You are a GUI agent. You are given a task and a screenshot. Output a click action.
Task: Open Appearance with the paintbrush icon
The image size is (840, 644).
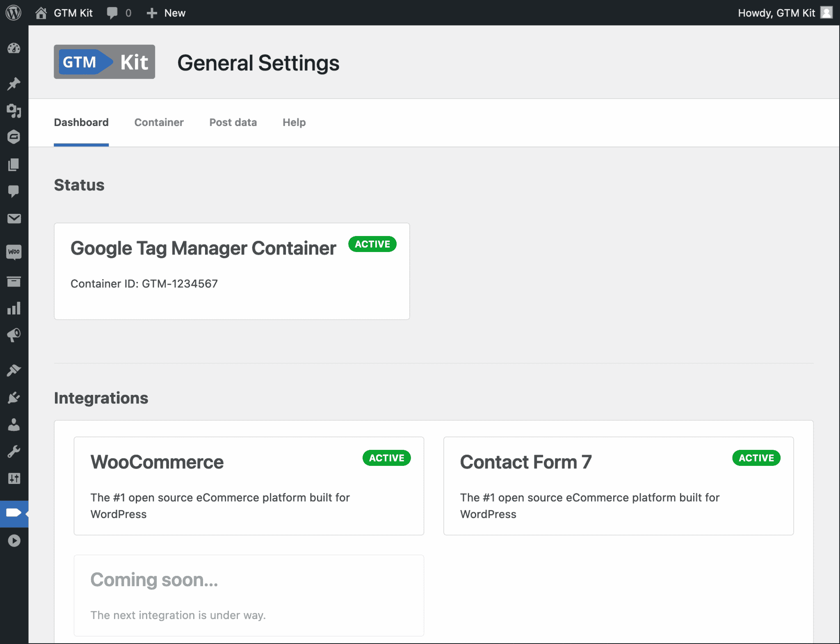[x=14, y=370]
